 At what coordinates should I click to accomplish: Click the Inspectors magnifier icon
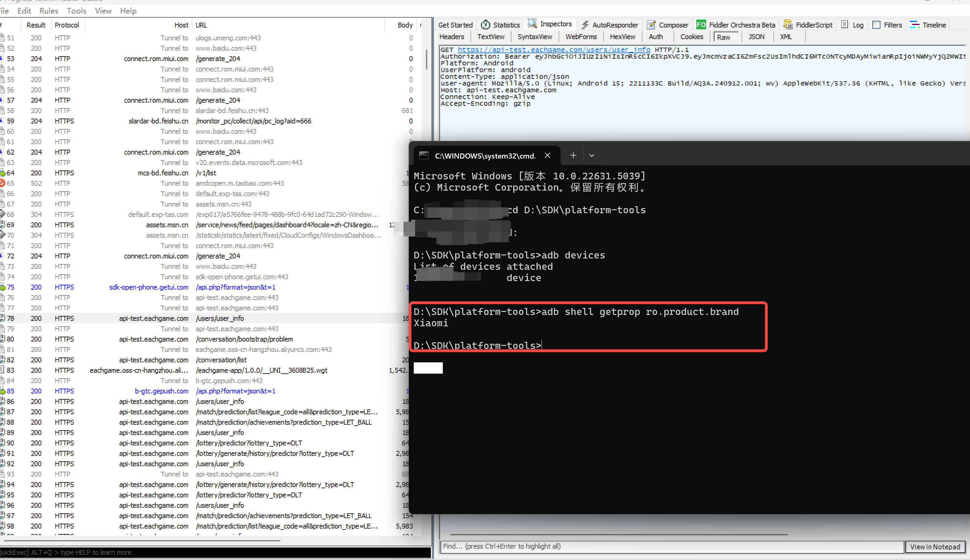532,24
